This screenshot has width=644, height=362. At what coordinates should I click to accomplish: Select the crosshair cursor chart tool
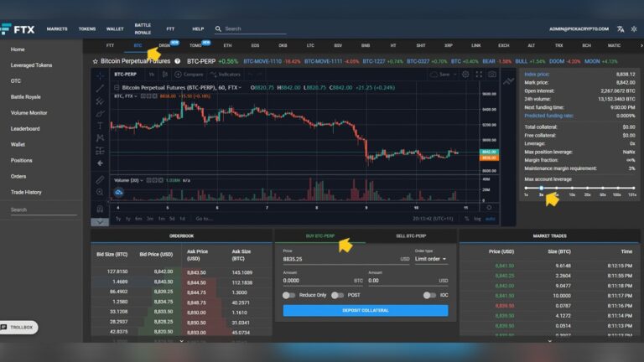coord(100,75)
